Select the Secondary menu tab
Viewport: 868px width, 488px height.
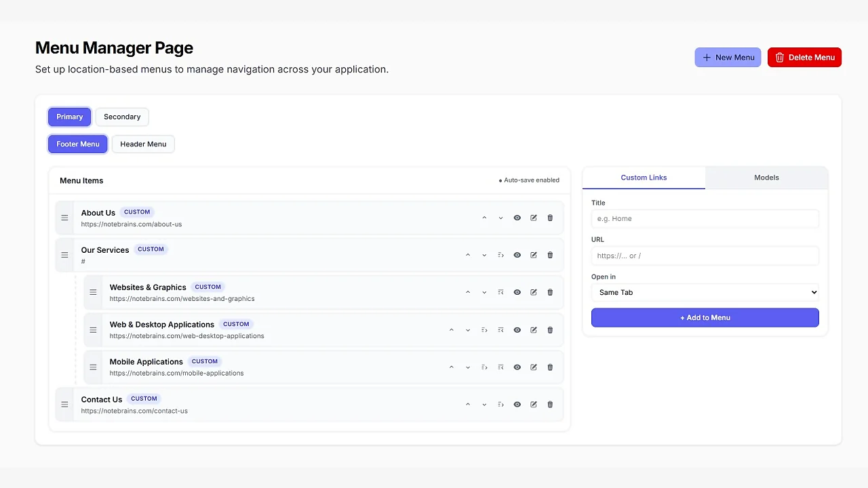coord(122,117)
